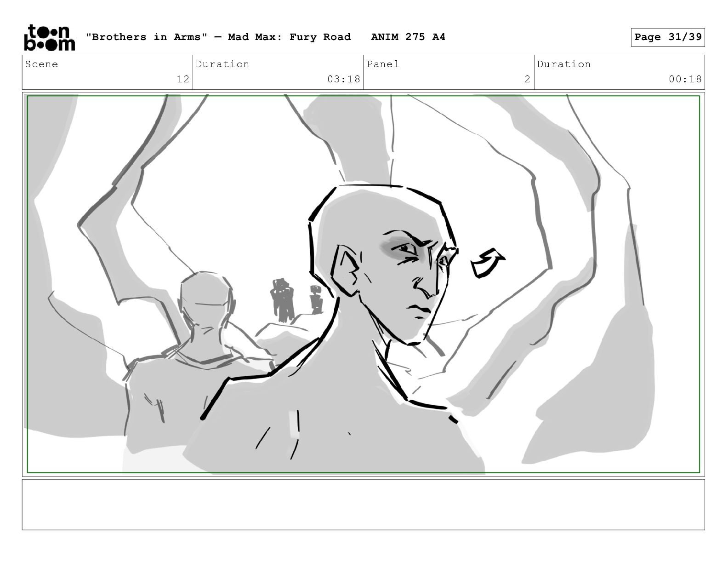Click the "Mad Max: Fury Road" subtitle text

(290, 37)
